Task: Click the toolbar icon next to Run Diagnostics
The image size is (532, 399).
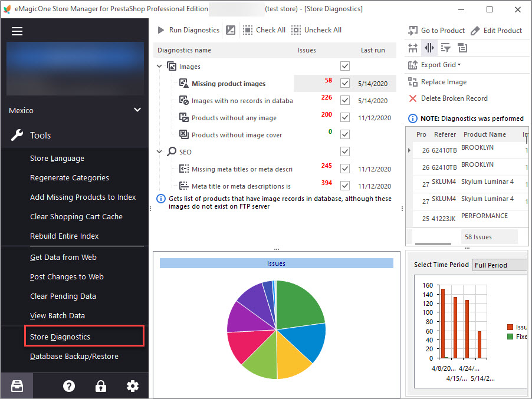Action: coord(231,30)
